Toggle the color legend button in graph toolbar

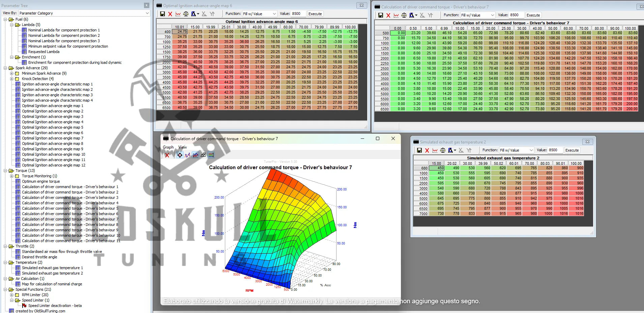coord(211,155)
